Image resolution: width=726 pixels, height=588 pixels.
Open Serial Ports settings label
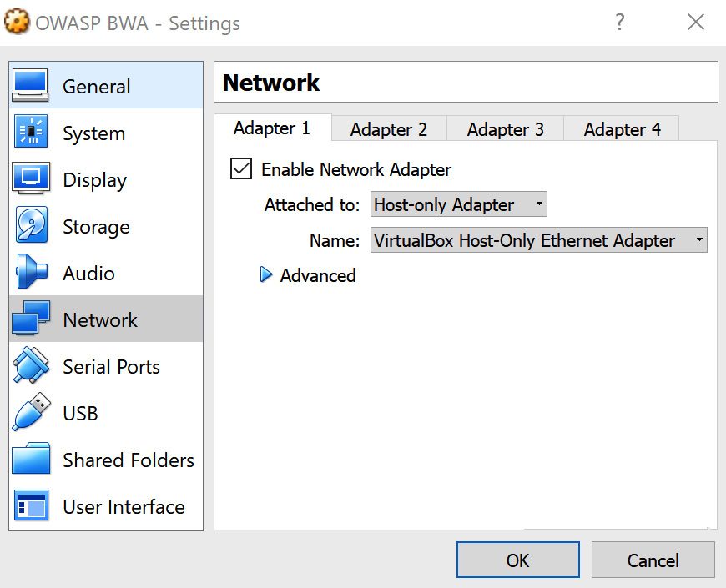[111, 367]
